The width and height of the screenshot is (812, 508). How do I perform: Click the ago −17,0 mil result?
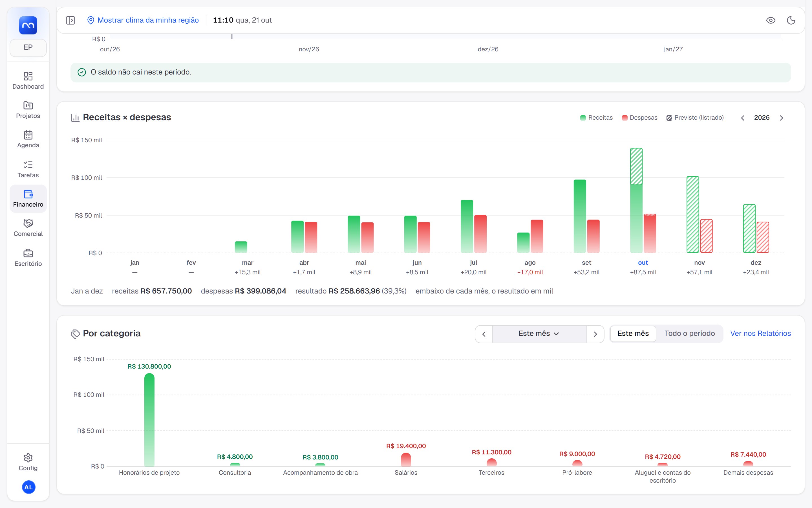[x=530, y=272]
